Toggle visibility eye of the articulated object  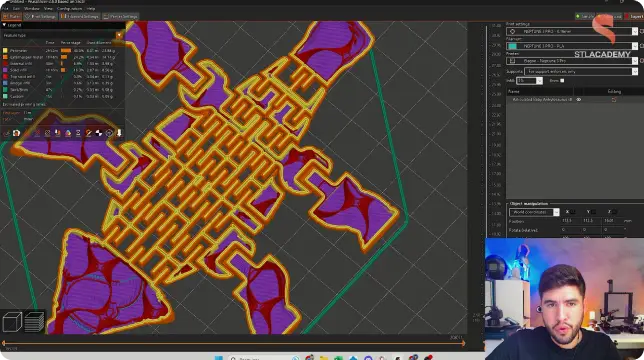pos(579,100)
